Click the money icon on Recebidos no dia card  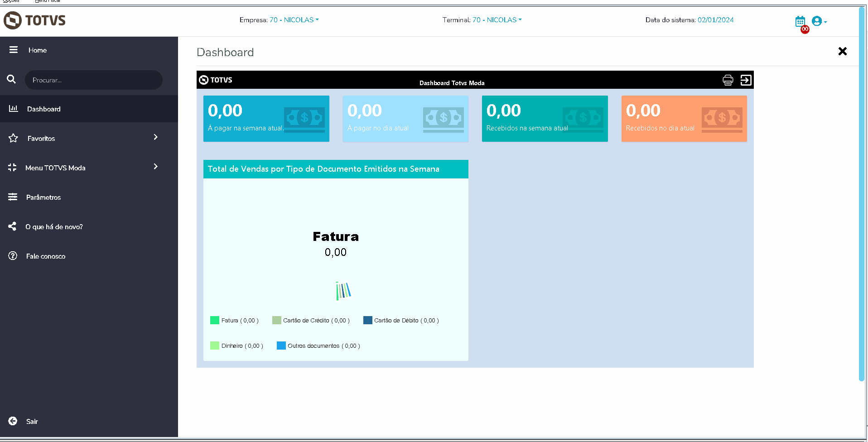(x=722, y=120)
